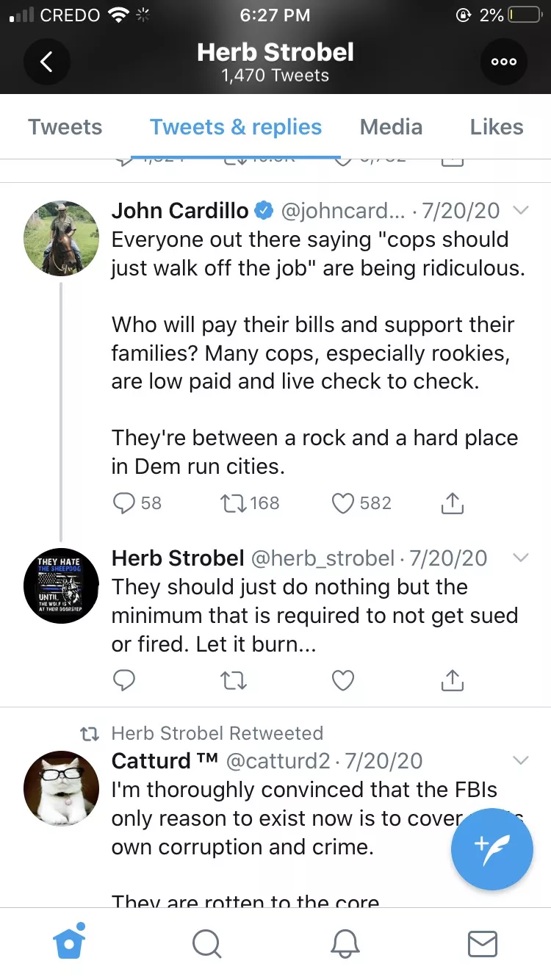Open the three-dot more options menu
The image size is (551, 980).
(x=504, y=62)
